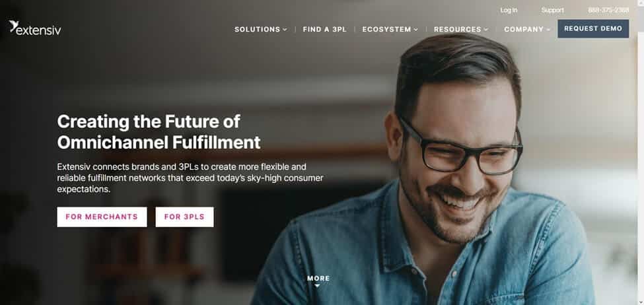Open the Company menu

point(527,30)
